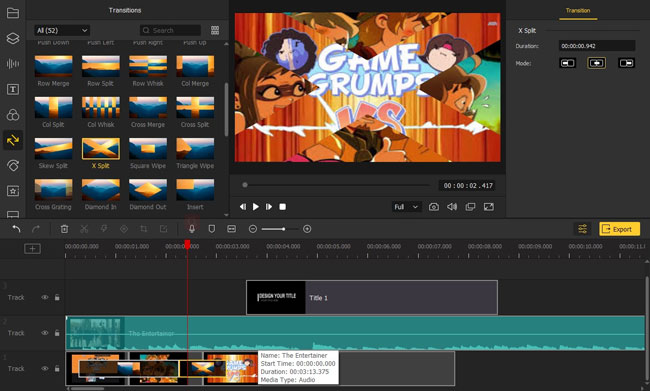This screenshot has width=650, height=391.
Task: Hide the Title 1 track with eye icon
Action: 45,297
